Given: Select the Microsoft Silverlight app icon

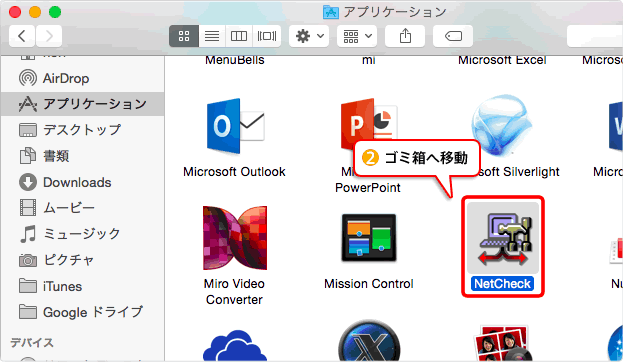Looking at the screenshot, I should click(x=501, y=126).
